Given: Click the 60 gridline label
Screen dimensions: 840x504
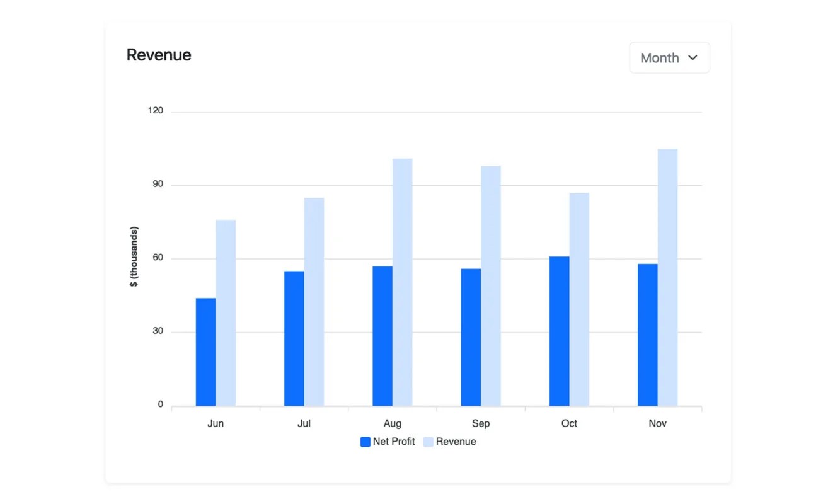Looking at the screenshot, I should pos(158,257).
